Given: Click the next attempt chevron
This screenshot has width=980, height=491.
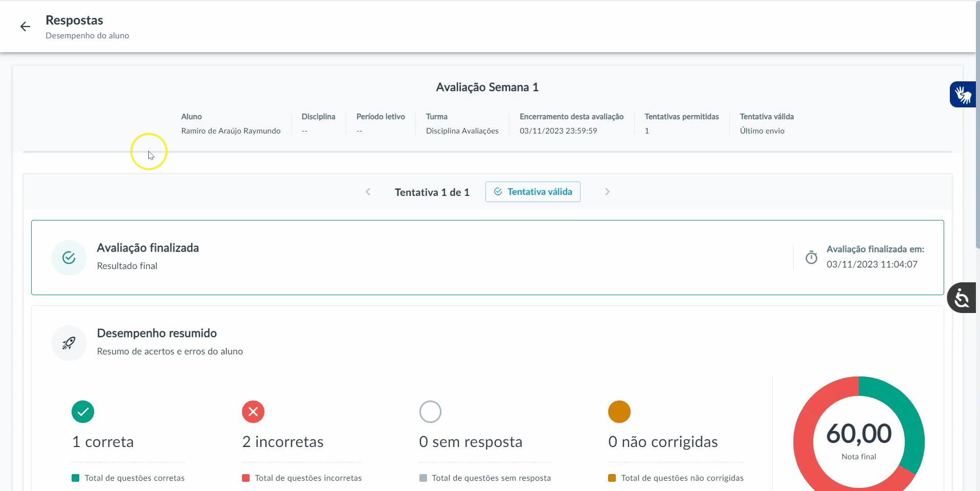Looking at the screenshot, I should pyautogui.click(x=607, y=192).
